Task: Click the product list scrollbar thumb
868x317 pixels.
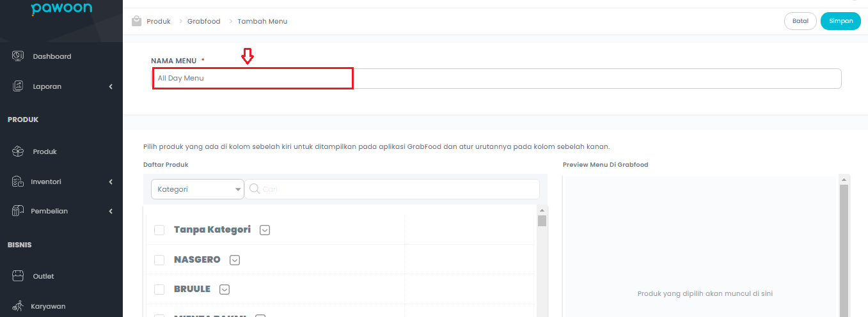Action: [542, 221]
